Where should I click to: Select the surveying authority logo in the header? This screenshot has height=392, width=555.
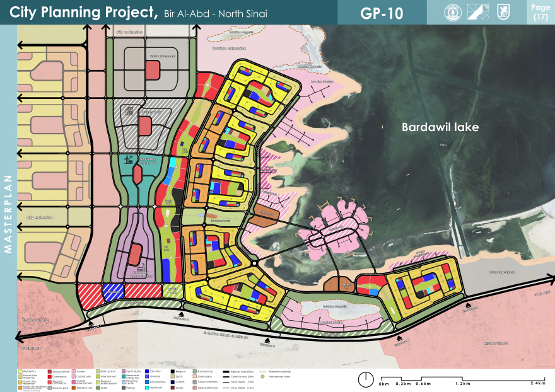pyautogui.click(x=479, y=12)
